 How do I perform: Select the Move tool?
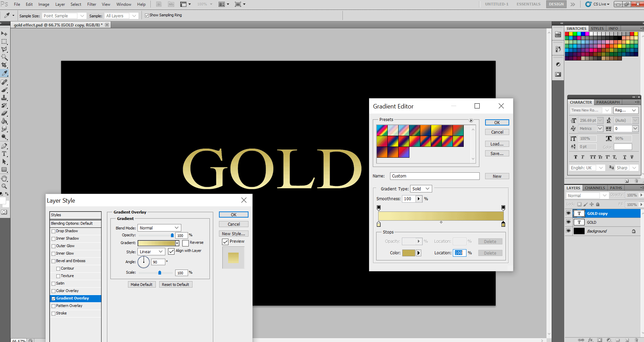point(5,33)
